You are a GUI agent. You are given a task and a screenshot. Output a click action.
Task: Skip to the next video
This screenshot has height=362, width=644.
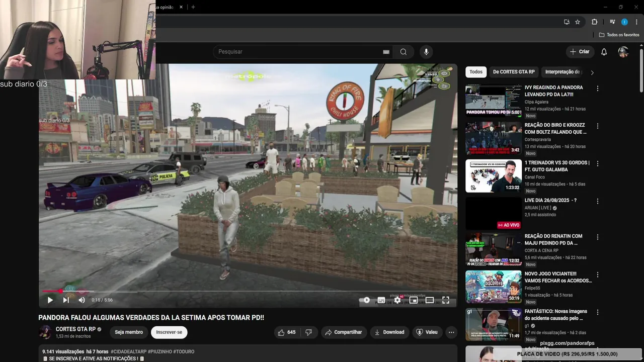pos(66,300)
